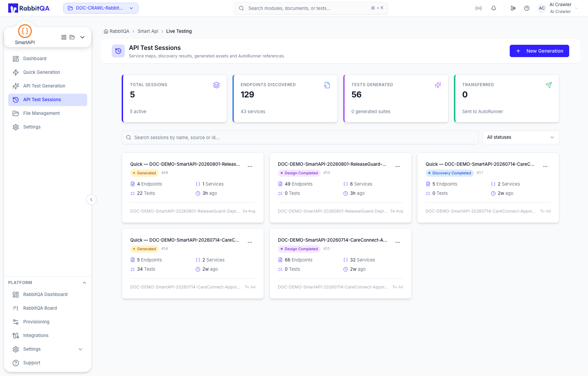Open Integrations page
The width and height of the screenshot is (588, 376).
tap(48, 336)
